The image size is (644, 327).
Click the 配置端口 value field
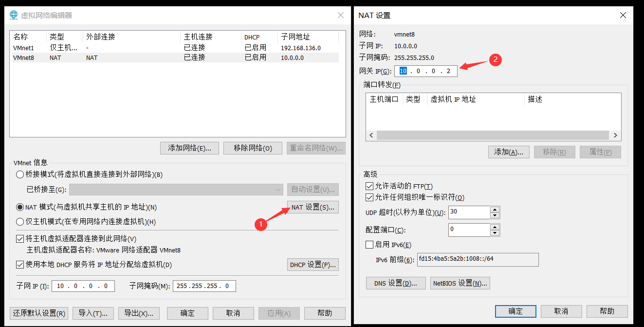point(469,230)
